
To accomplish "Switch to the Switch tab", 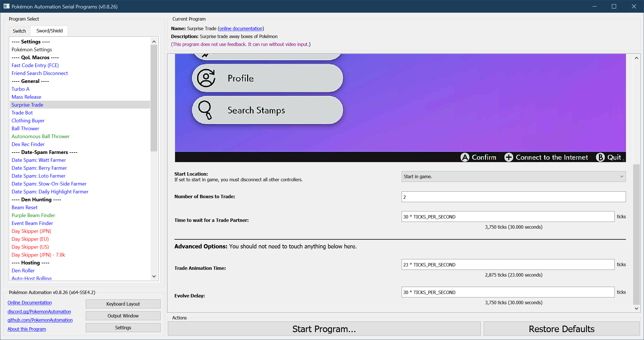I will coord(19,31).
